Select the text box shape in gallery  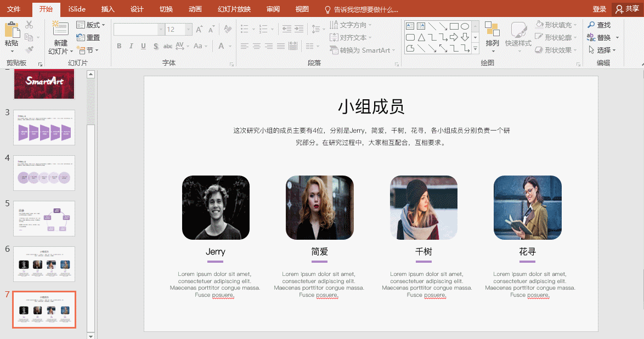410,26
